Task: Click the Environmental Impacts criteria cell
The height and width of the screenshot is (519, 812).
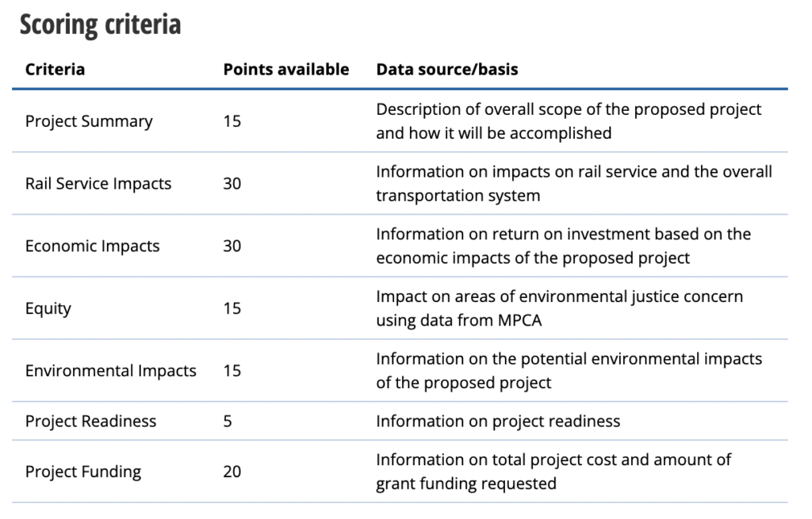Action: coord(110,370)
